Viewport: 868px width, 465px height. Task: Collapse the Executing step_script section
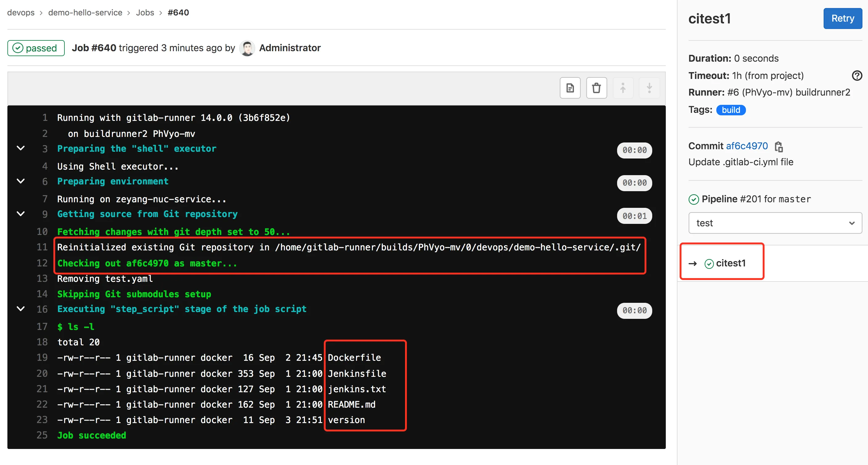pyautogui.click(x=21, y=309)
